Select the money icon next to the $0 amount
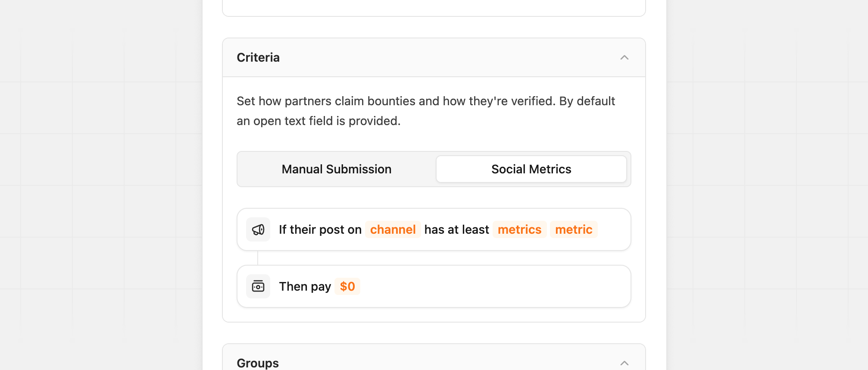Viewport: 868px width, 370px height. point(258,286)
